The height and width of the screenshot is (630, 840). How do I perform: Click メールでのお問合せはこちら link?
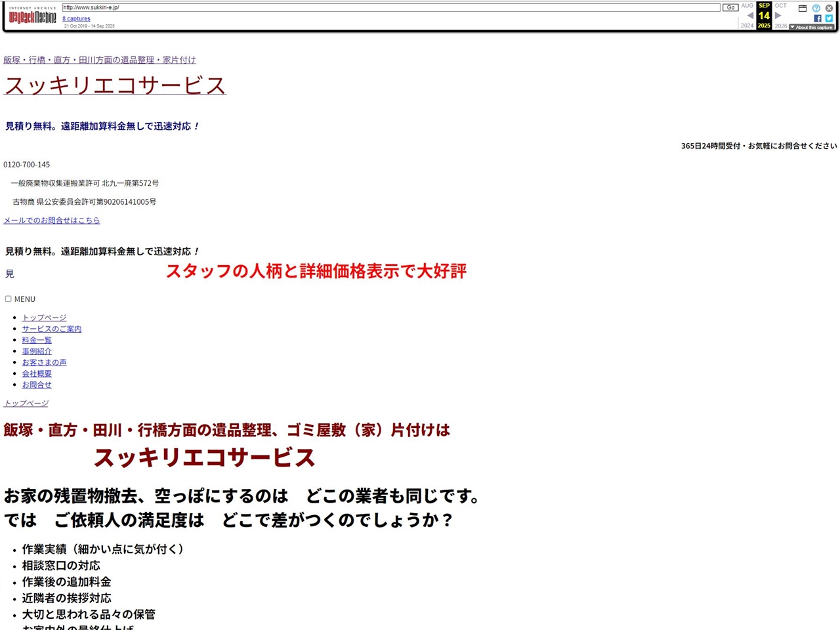(52, 220)
